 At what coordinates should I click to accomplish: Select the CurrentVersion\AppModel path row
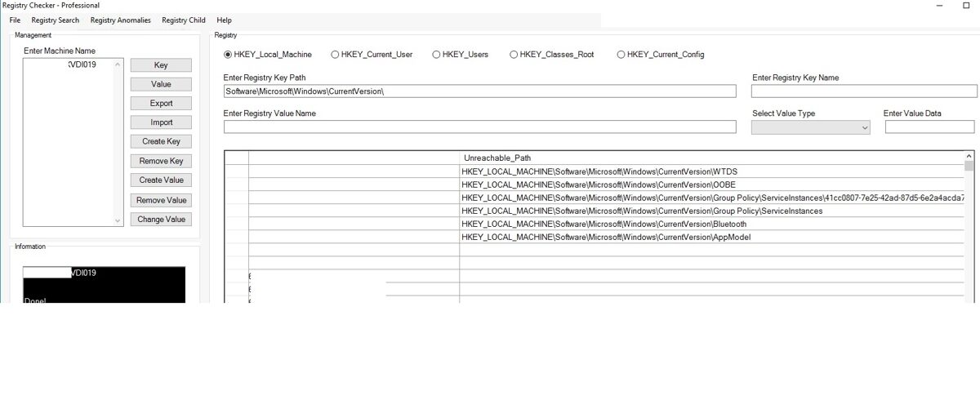pos(711,237)
